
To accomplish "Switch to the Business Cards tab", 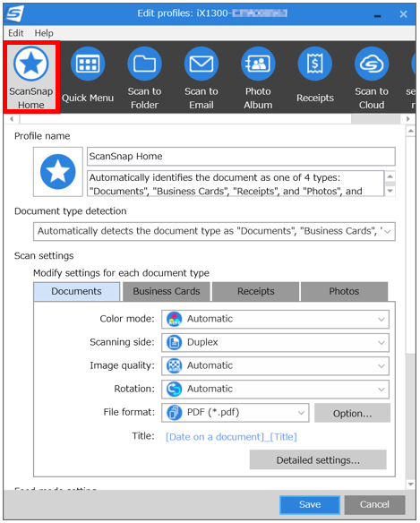I will [167, 292].
